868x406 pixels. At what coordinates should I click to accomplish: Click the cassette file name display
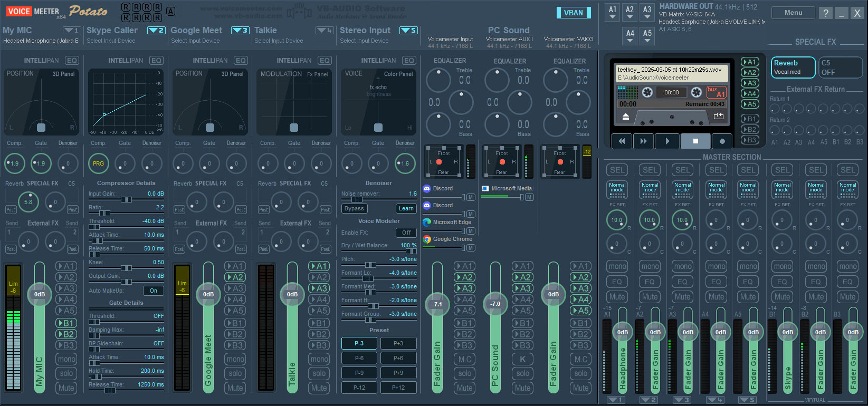coord(672,73)
